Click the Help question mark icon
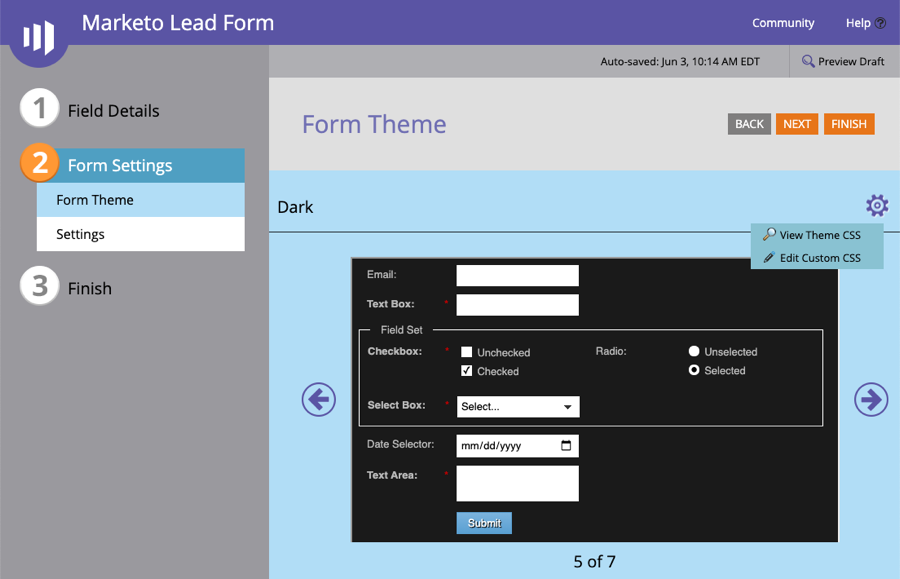Screen dimensions: 900x579 pos(880,23)
